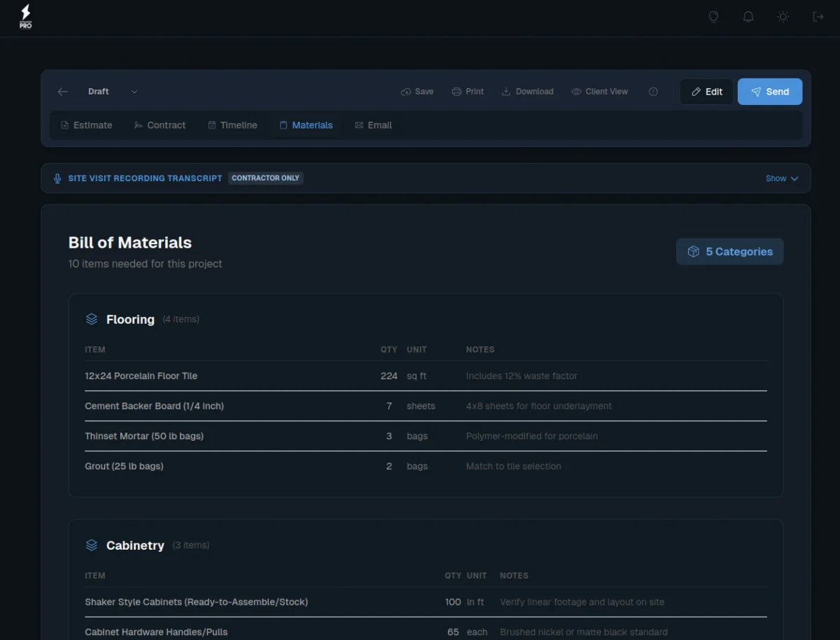Click the info circle icon near Client View
This screenshot has height=640, width=840.
click(x=653, y=92)
